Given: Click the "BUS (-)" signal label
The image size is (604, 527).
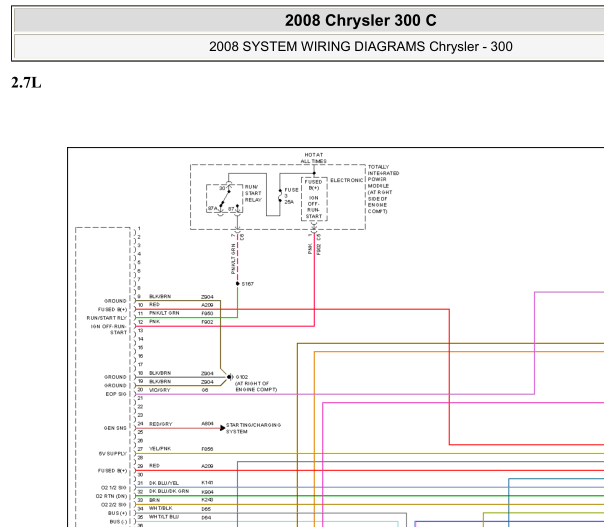Looking at the screenshot, I should point(118,522).
